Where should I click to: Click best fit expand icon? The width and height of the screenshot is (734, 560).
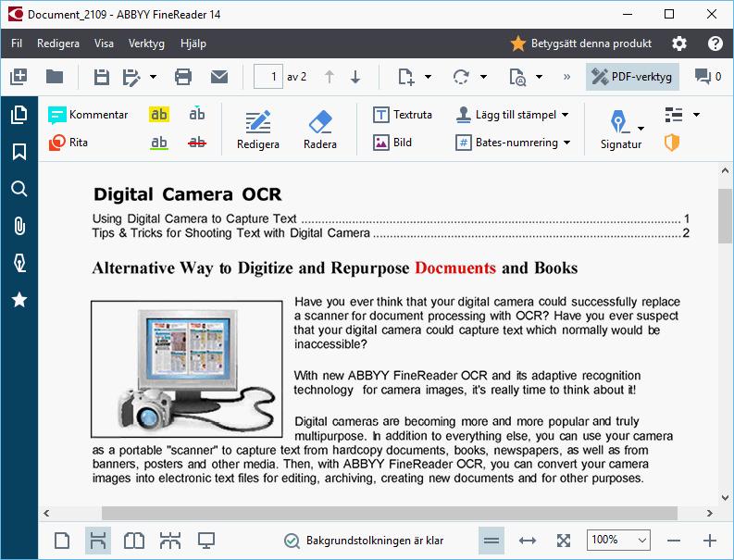click(x=564, y=541)
